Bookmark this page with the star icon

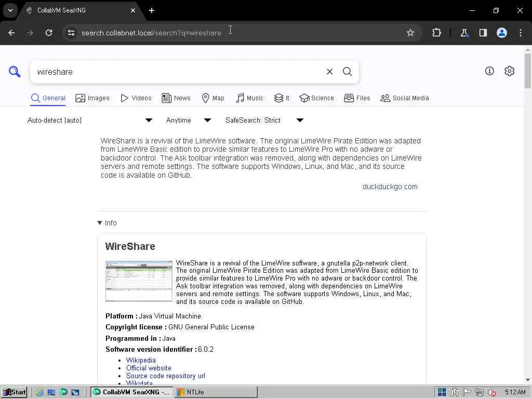pyautogui.click(x=410, y=33)
